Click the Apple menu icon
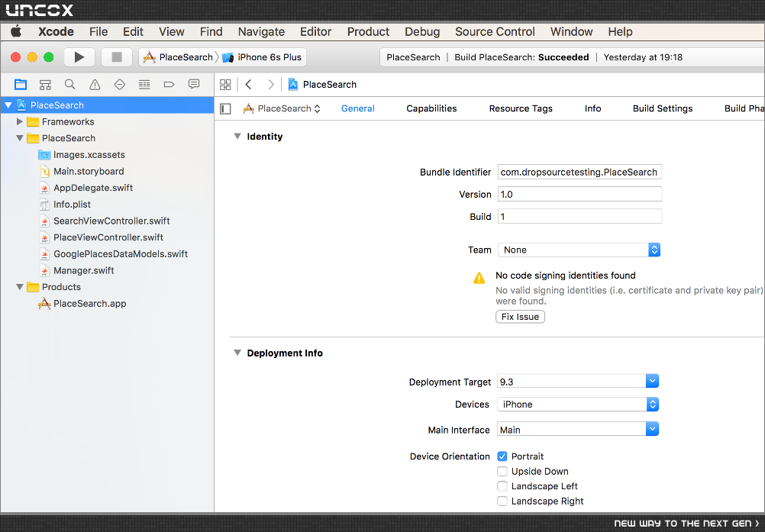The image size is (765, 532). click(17, 31)
